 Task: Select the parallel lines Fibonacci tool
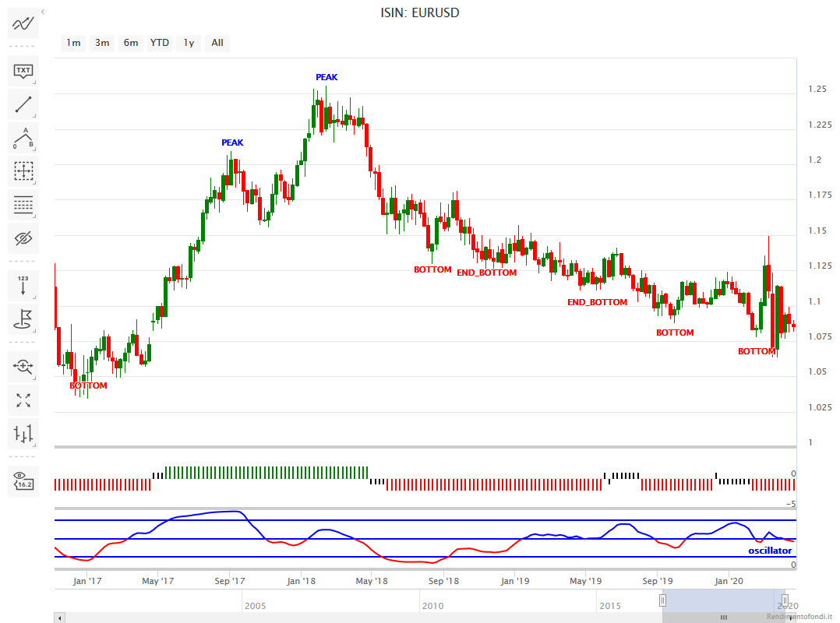(23, 205)
